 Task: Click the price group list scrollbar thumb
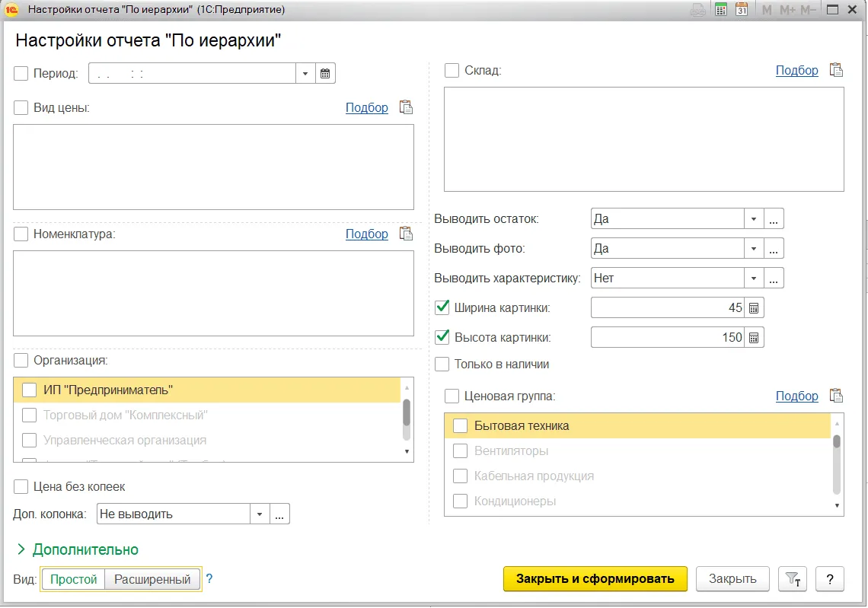[837, 441]
